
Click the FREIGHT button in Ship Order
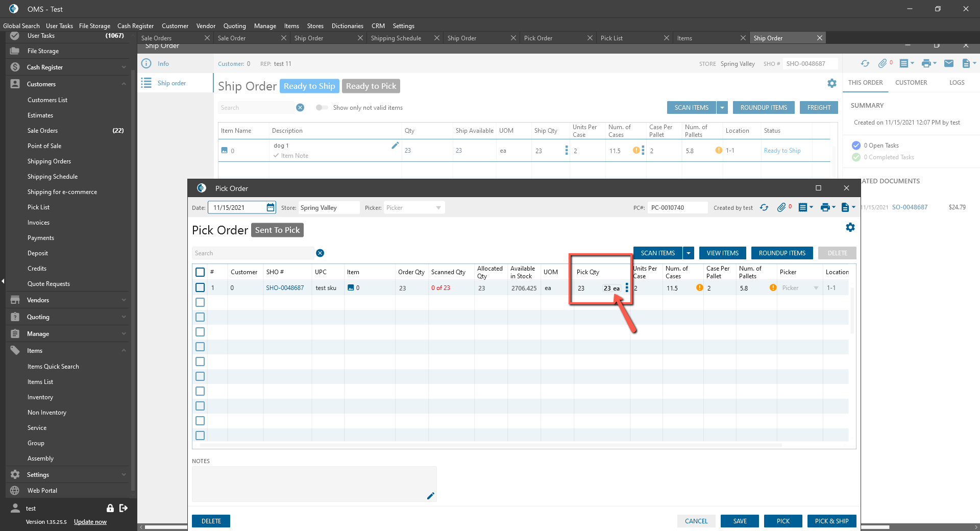pos(819,108)
